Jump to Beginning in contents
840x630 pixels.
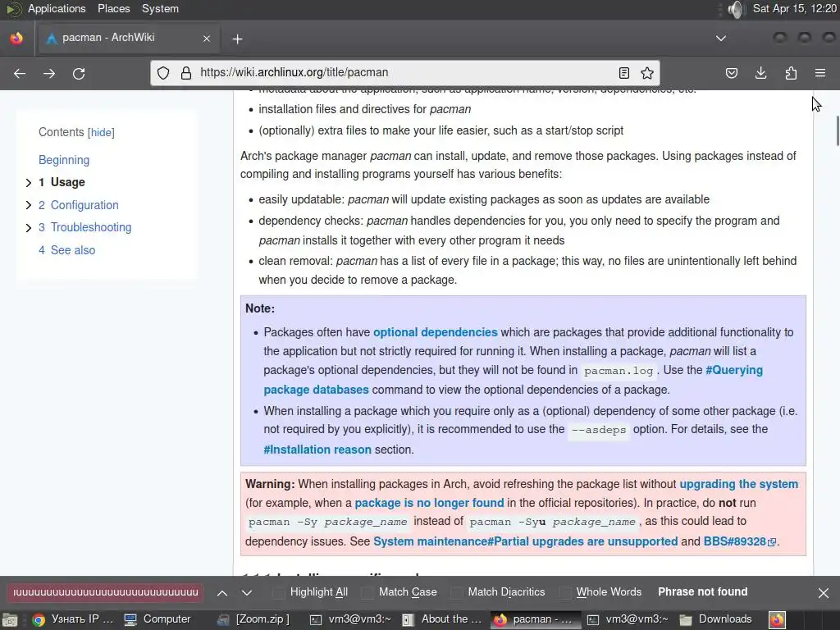(x=64, y=160)
